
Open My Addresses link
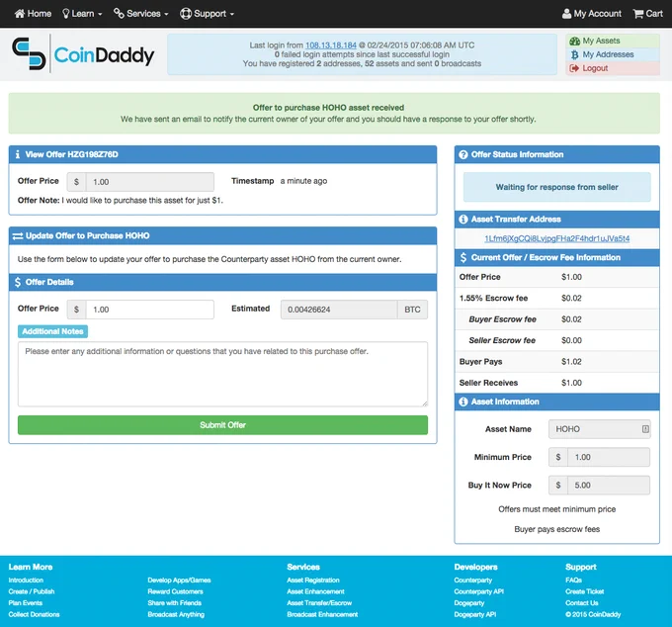(608, 54)
